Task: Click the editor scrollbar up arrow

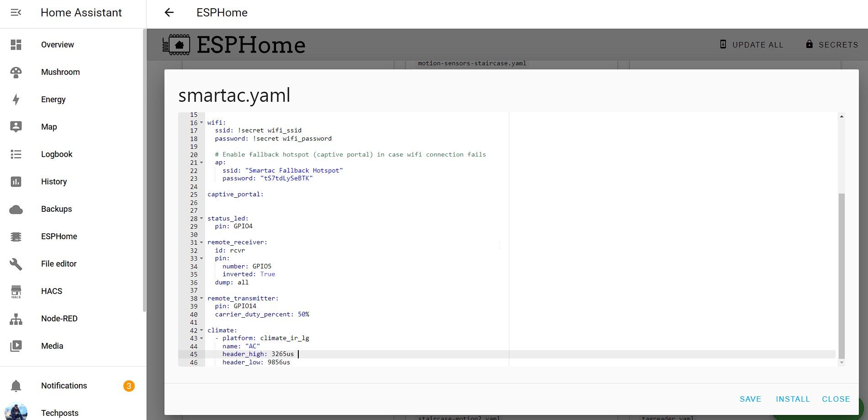Action: click(x=842, y=116)
